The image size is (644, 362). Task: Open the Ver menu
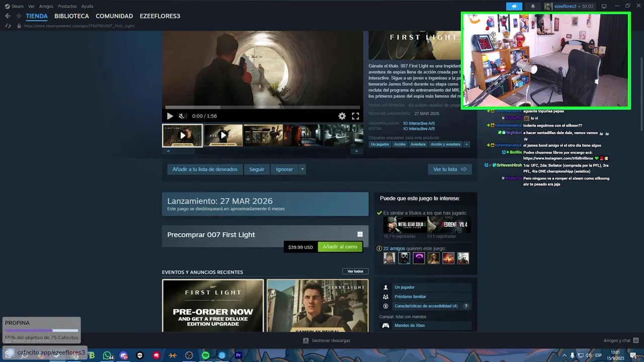tap(31, 7)
